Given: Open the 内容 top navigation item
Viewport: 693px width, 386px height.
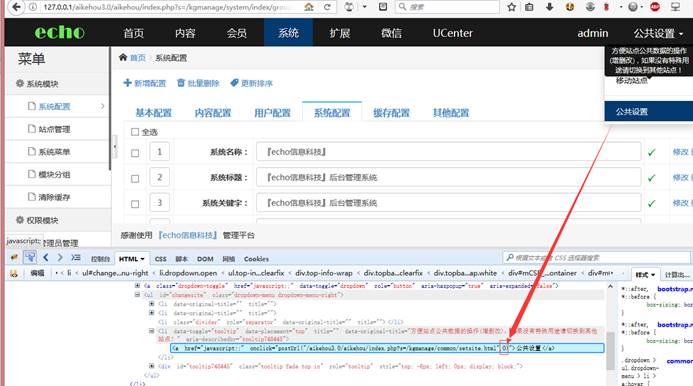Looking at the screenshot, I should pyautogui.click(x=185, y=33).
